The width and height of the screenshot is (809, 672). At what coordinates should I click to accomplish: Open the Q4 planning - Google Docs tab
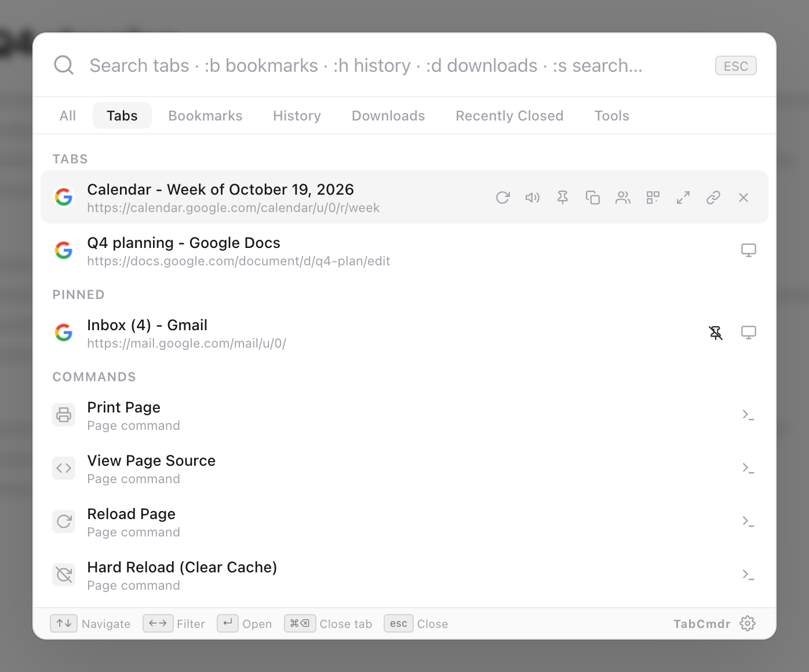(404, 250)
